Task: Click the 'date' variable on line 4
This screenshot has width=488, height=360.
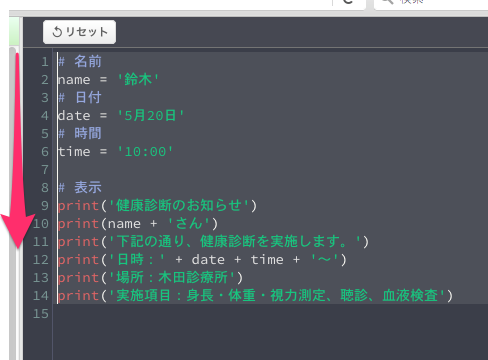Action: click(x=74, y=116)
